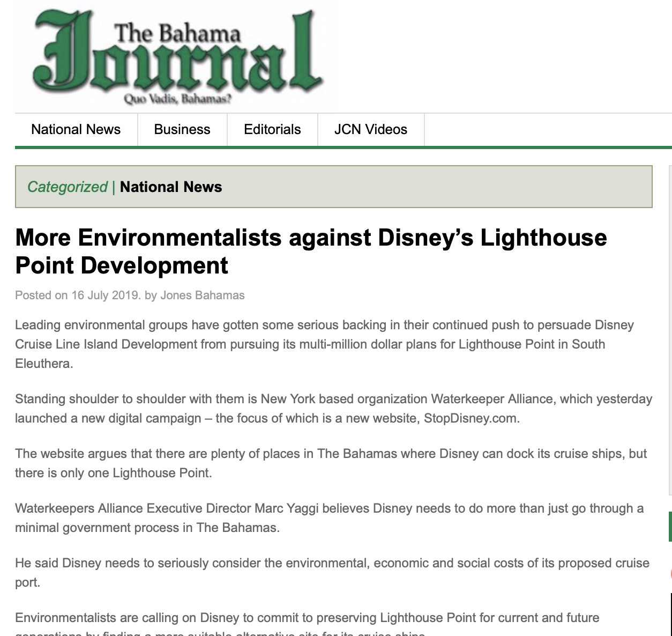Click the 'Posted on 16 July 2019' date text
This screenshot has width=672, height=636.
coord(78,295)
